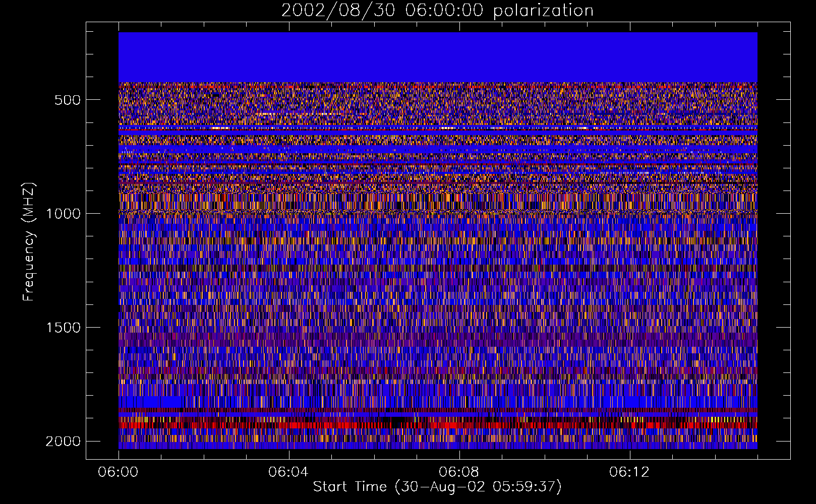Screen dimensions: 816x504
Task: Click the 500 frequency tick label
Action: tap(68, 100)
